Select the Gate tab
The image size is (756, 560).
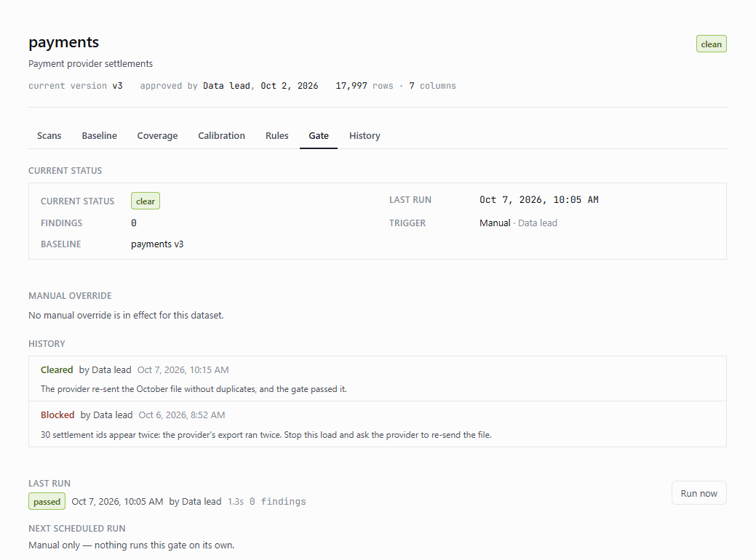tap(319, 136)
